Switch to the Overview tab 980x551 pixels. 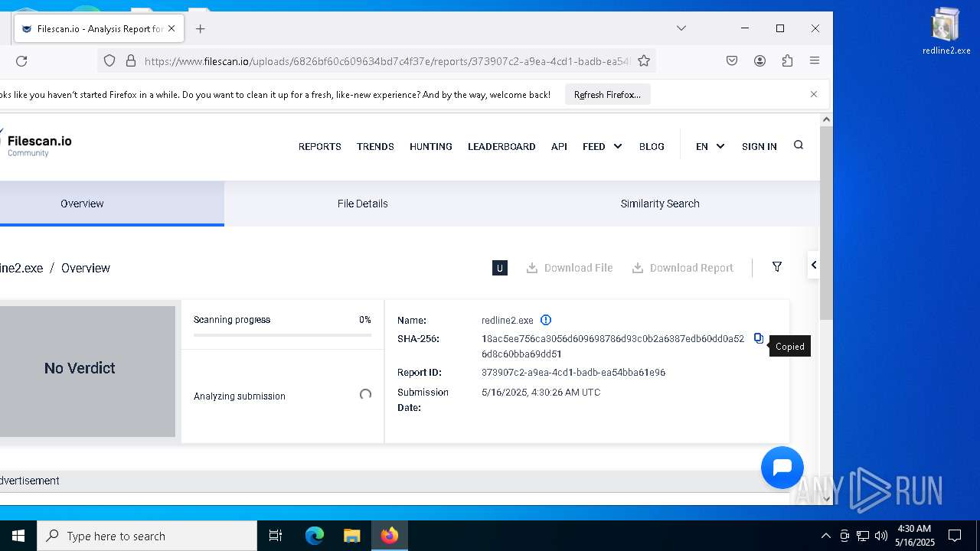tap(112, 204)
